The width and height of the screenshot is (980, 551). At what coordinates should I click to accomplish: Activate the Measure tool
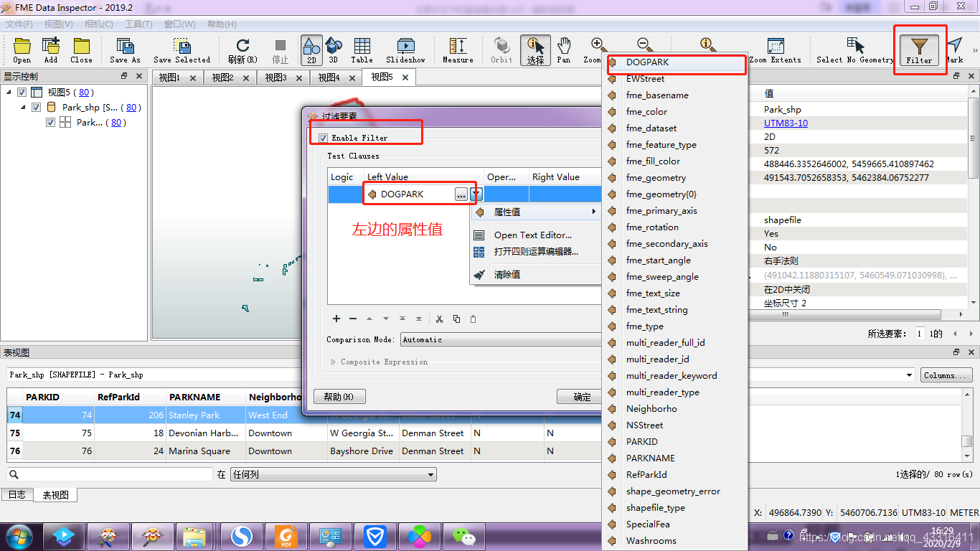pyautogui.click(x=458, y=50)
